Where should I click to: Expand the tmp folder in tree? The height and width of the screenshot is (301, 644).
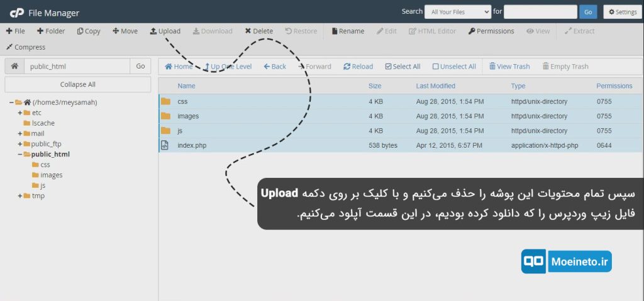[x=19, y=196]
